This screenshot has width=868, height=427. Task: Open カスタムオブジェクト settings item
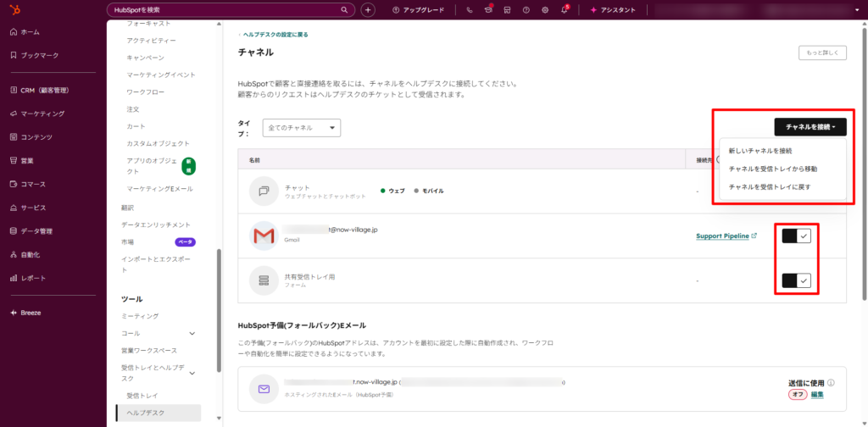click(159, 143)
